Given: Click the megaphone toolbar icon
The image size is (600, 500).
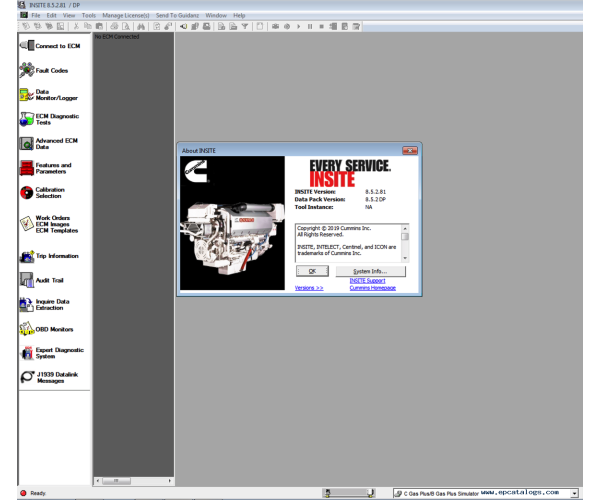Looking at the screenshot, I should [x=183, y=26].
